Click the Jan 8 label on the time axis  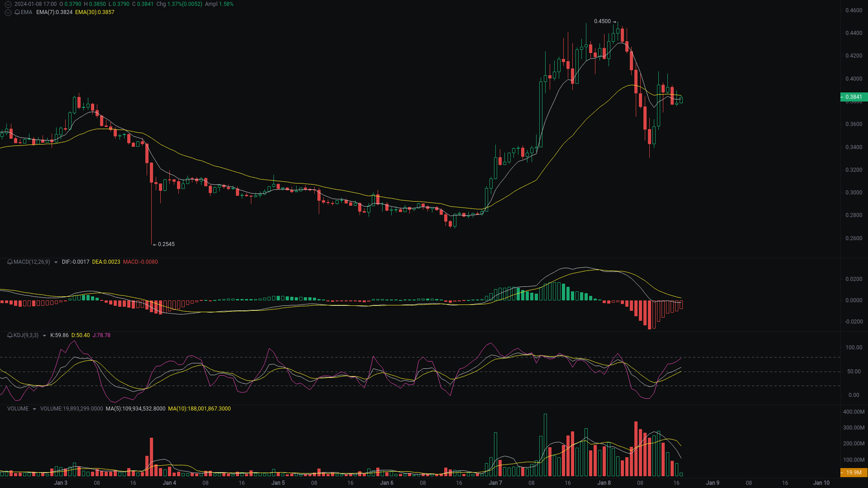[604, 483]
